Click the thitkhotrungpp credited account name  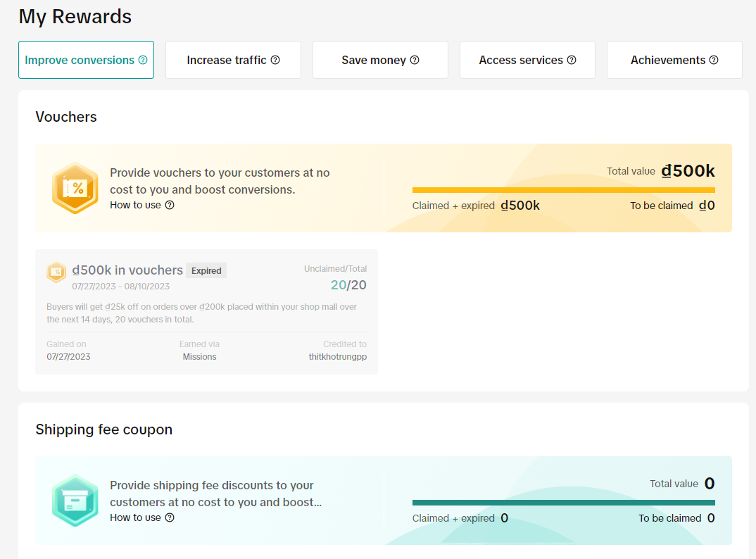(x=338, y=357)
